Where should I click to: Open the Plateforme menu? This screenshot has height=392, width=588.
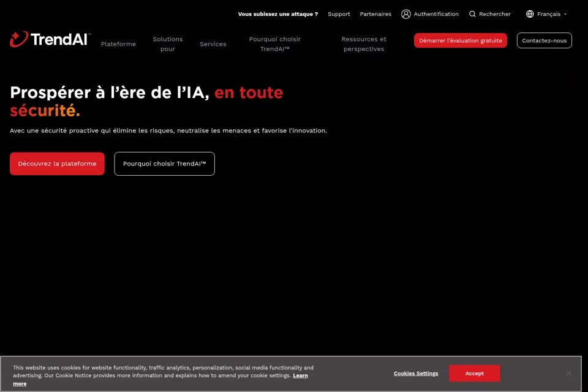coord(118,44)
